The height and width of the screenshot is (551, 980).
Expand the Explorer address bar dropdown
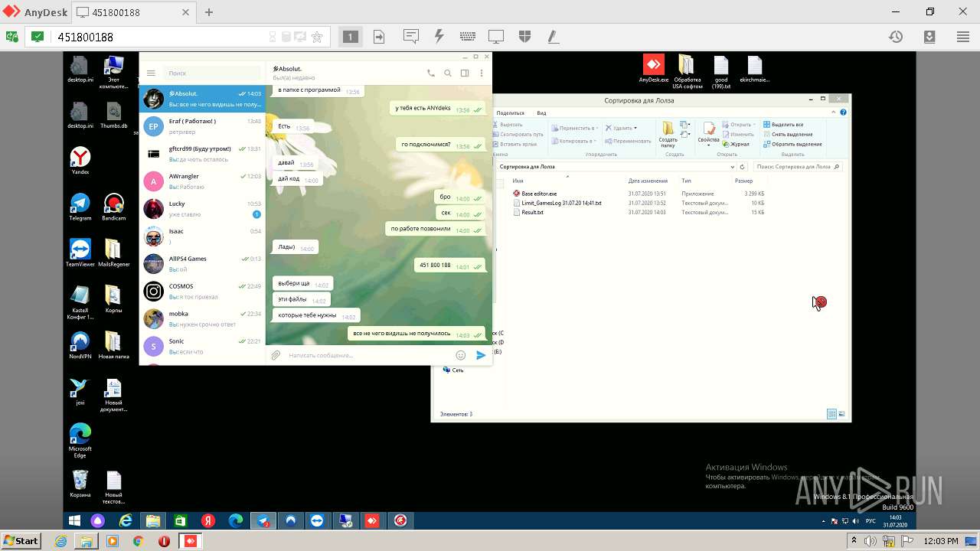(733, 166)
